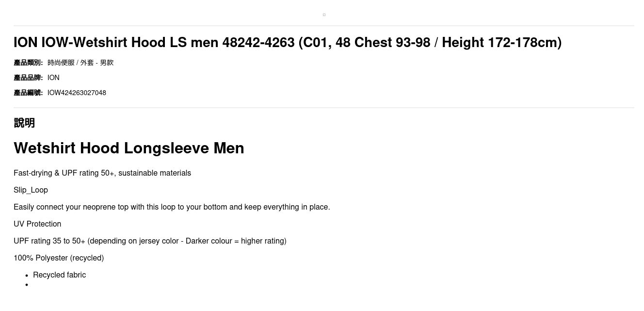Click the Fast-drying & UPF rating 50+ line
644x311 pixels.
102,173
